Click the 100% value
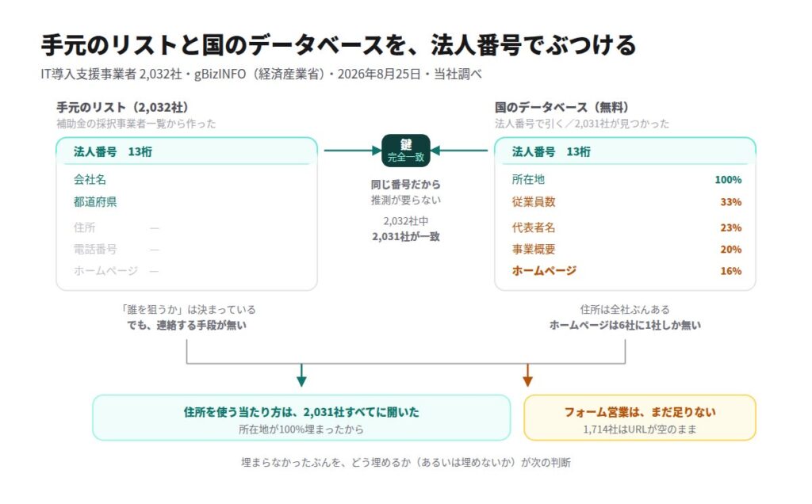The width and height of the screenshot is (812, 504). pos(728,180)
